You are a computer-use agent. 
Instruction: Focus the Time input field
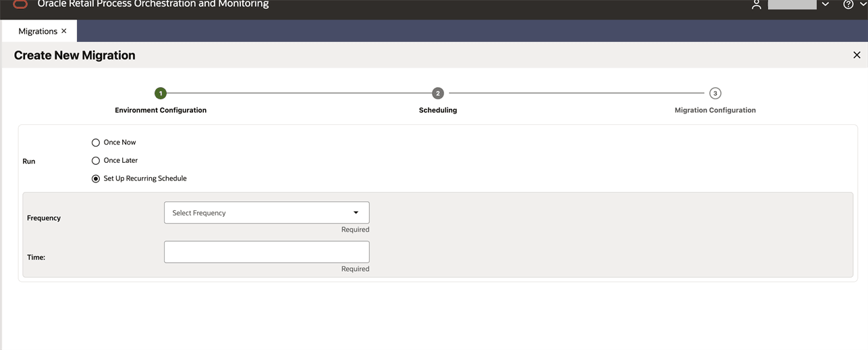[267, 252]
